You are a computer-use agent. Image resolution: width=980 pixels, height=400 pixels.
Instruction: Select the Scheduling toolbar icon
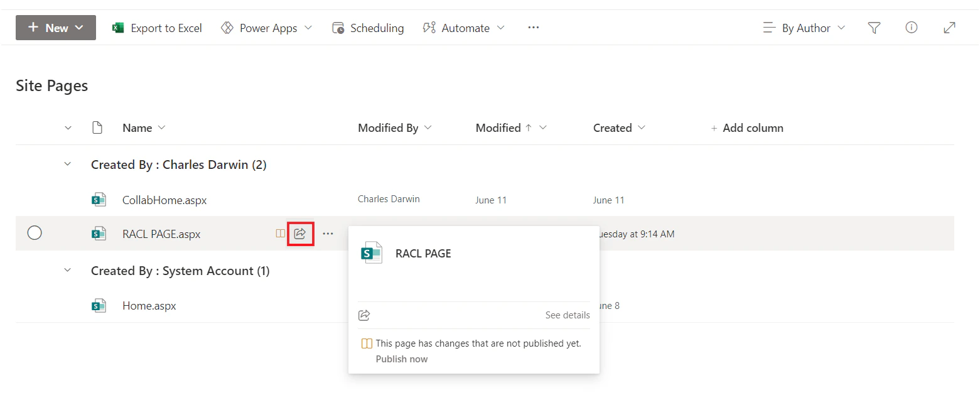(368, 28)
